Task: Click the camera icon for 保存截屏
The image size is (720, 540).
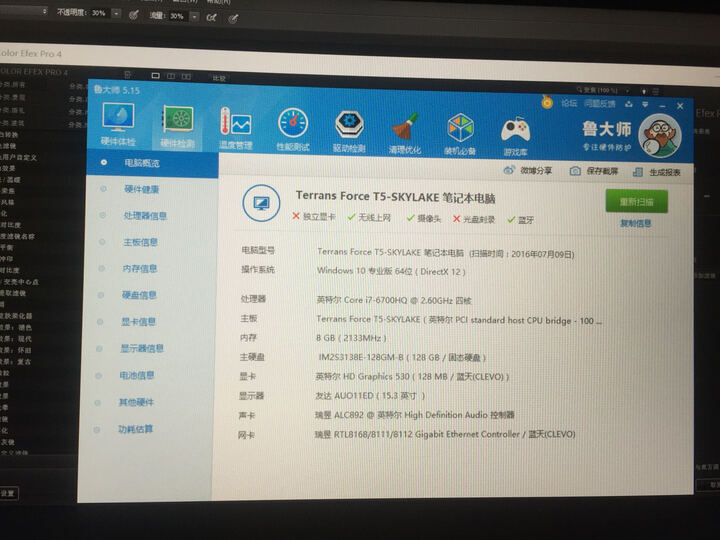Action: point(575,171)
